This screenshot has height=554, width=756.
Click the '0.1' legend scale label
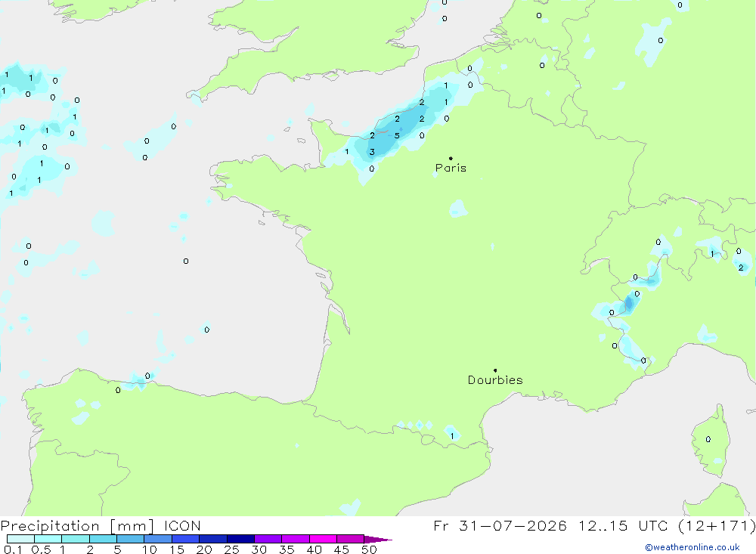13,549
